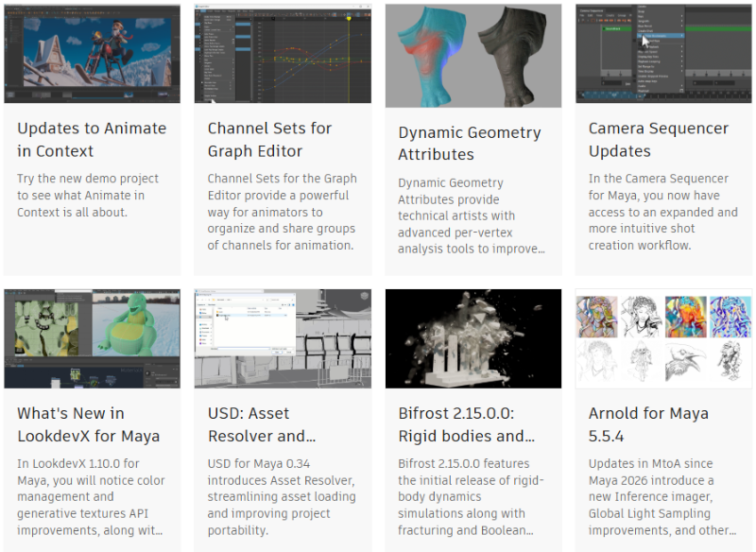Open the Bifrost rigid bodies explosion thumbnail

[473, 338]
